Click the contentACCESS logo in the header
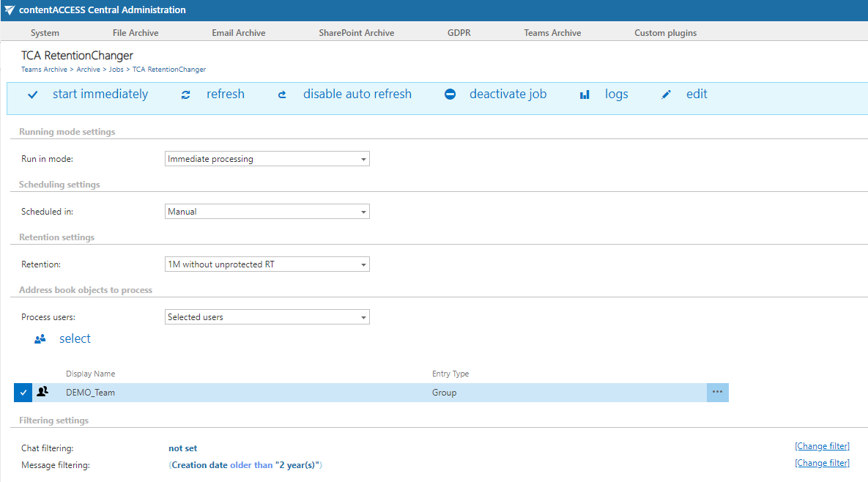 (9, 10)
